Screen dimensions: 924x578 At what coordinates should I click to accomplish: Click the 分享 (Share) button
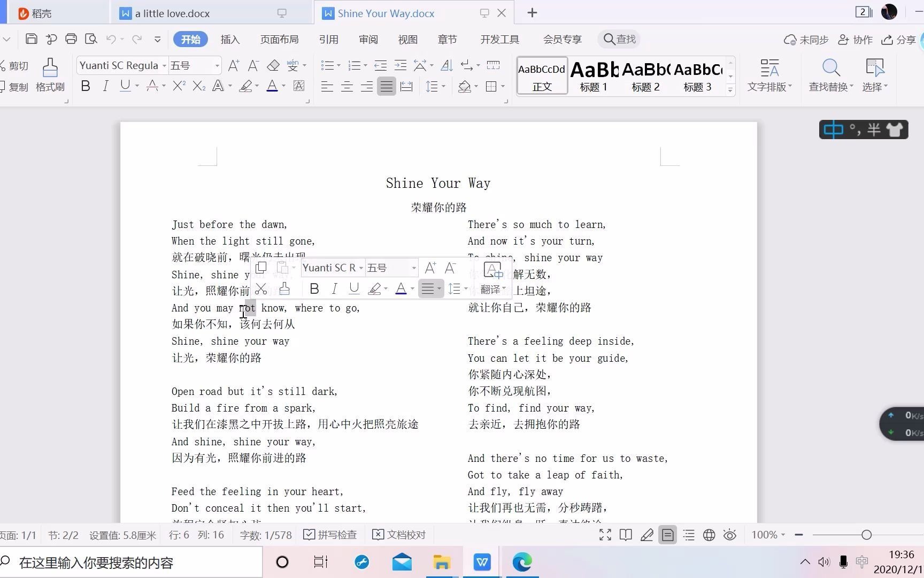coord(898,40)
